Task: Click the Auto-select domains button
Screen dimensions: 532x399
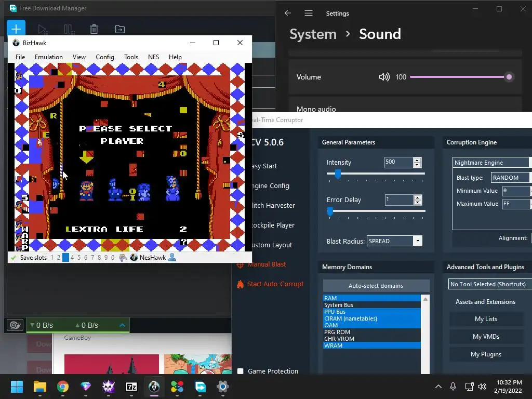Action: click(376, 286)
